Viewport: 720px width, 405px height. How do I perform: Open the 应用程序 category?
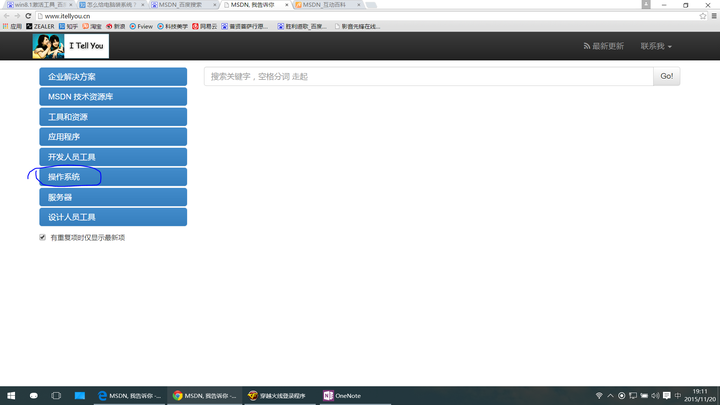pyautogui.click(x=113, y=137)
